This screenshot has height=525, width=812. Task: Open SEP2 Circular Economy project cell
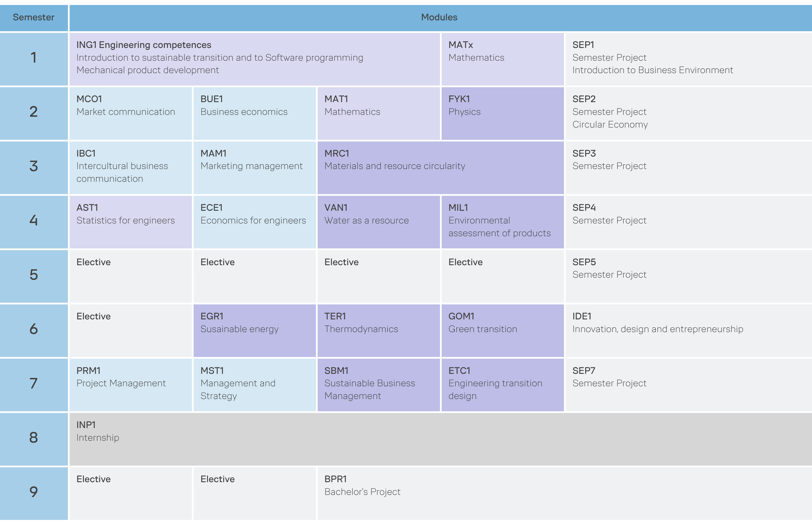point(689,114)
